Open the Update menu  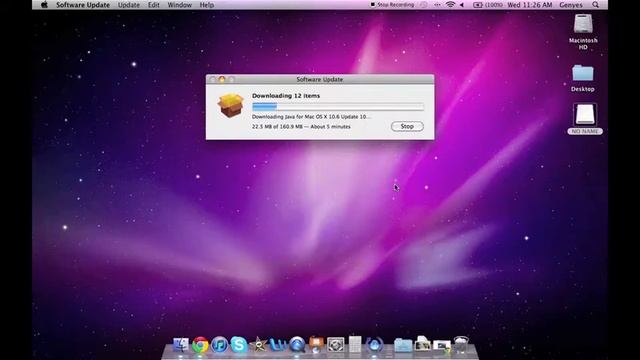(x=129, y=5)
